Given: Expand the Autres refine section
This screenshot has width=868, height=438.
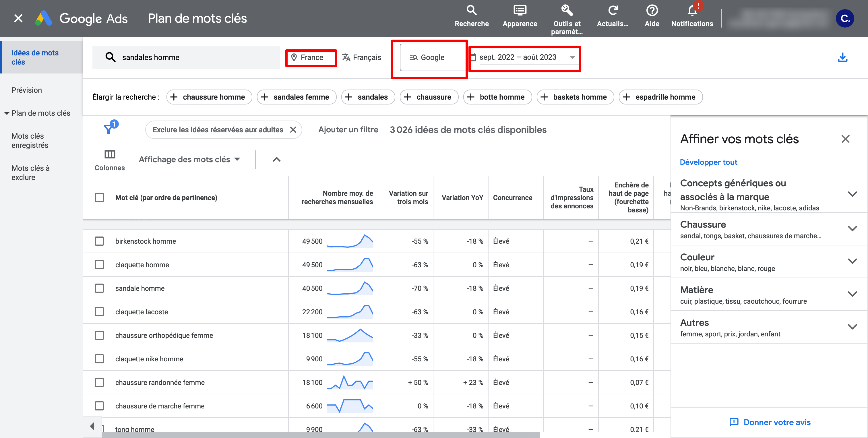Looking at the screenshot, I should [852, 326].
